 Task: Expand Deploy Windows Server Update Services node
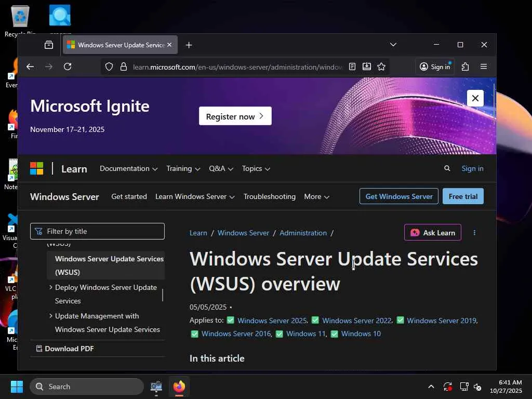51,287
